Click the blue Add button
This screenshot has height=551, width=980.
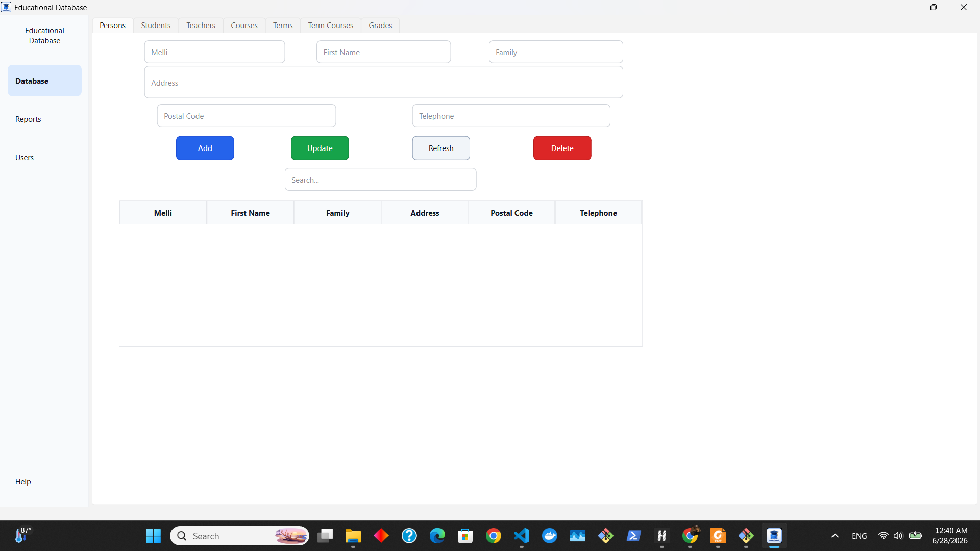[x=205, y=148]
